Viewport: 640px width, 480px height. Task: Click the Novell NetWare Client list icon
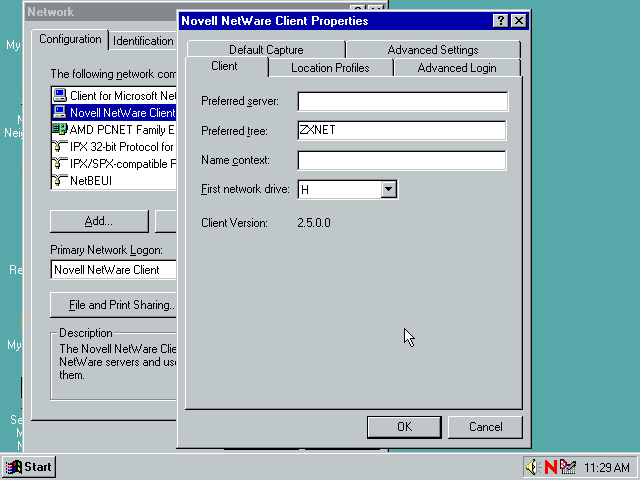[x=60, y=112]
